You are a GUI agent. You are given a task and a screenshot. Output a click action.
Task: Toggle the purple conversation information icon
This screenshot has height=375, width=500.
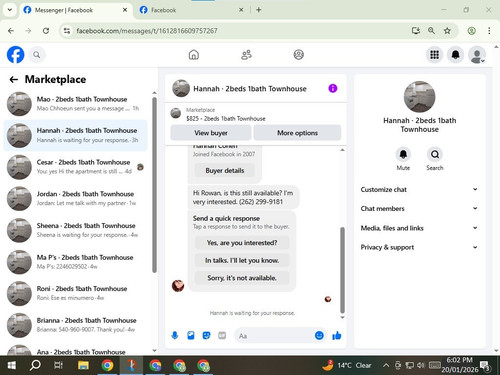(x=333, y=88)
